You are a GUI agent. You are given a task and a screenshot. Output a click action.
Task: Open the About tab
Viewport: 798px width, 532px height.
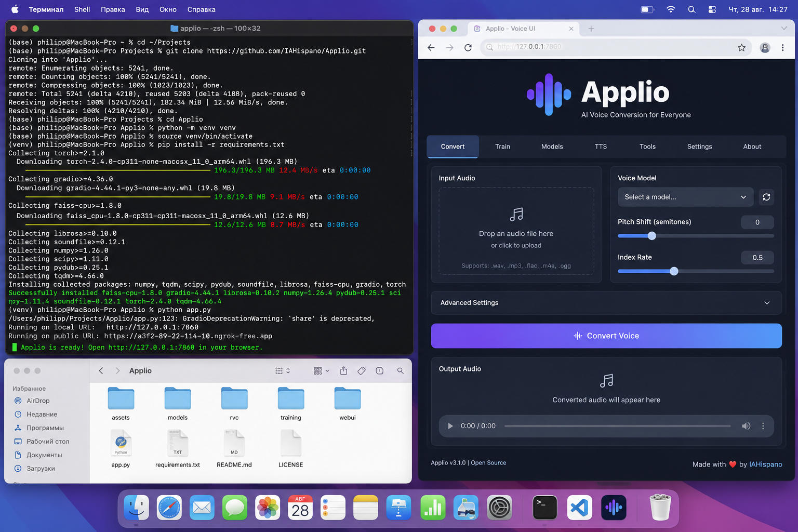752,147
